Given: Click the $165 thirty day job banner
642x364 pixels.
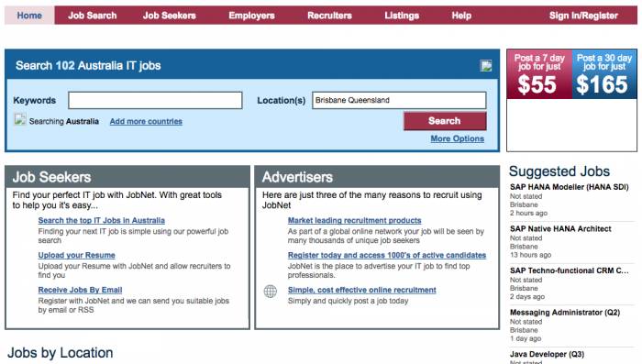Looking at the screenshot, I should (604, 74).
